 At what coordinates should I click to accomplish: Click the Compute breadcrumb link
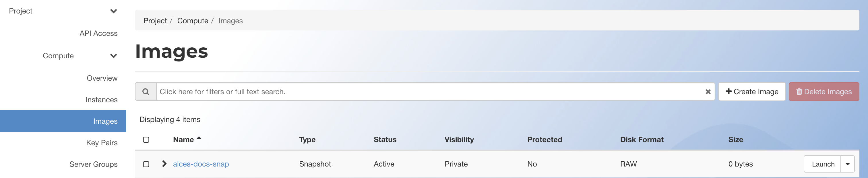pyautogui.click(x=193, y=21)
